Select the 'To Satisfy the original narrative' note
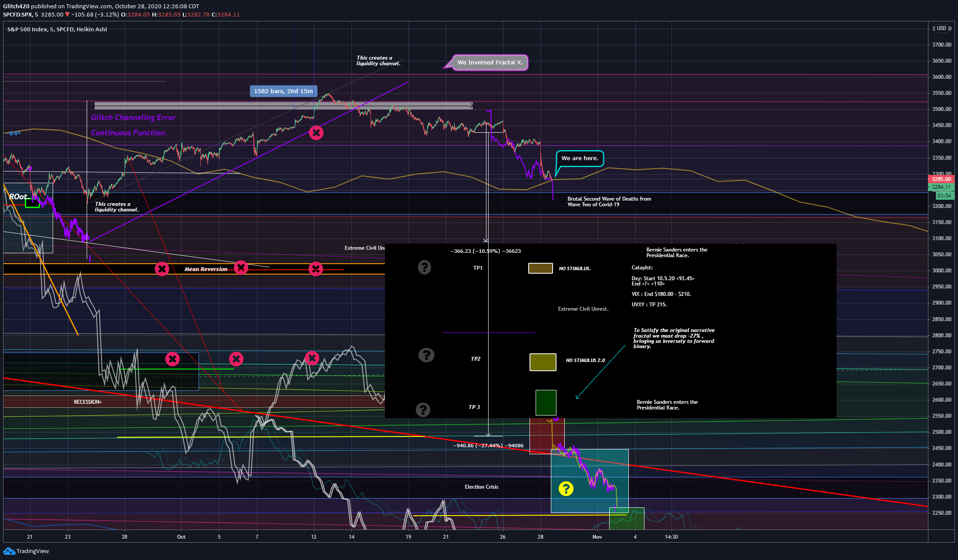 (674, 338)
